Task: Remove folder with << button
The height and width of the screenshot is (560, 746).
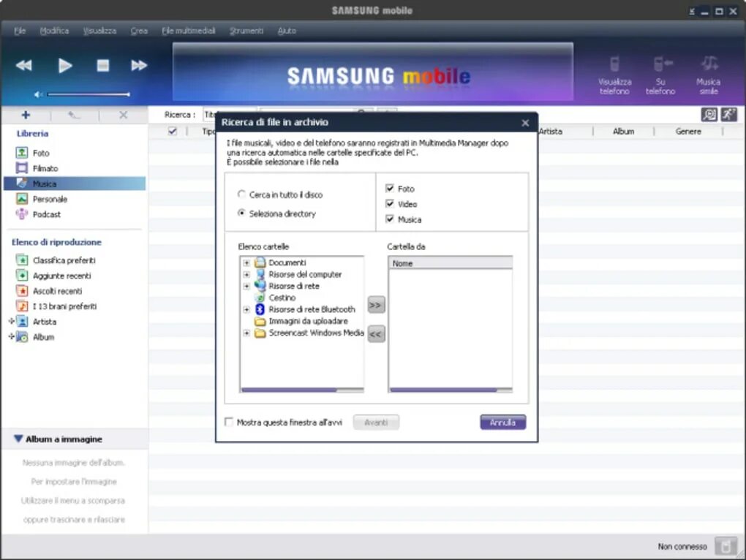Action: pyautogui.click(x=376, y=333)
